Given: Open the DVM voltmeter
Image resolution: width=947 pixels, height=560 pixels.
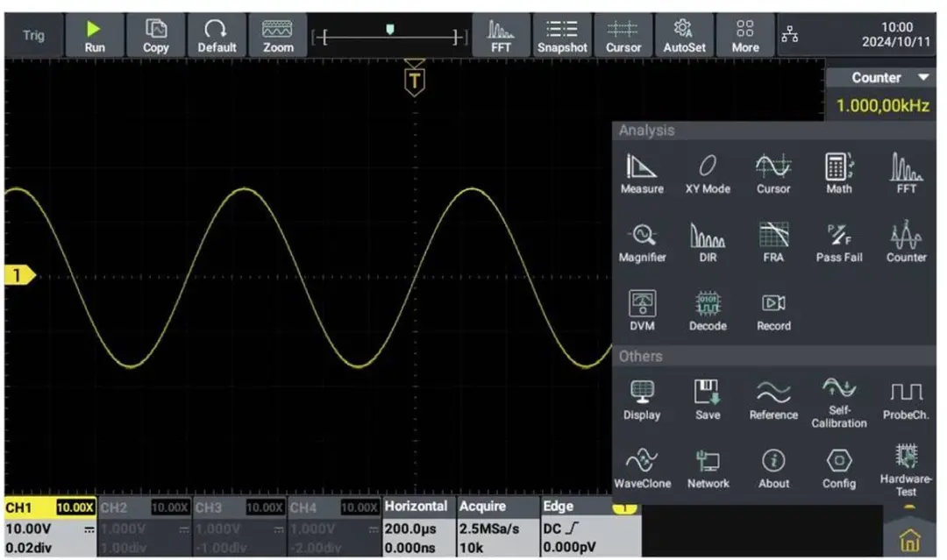Looking at the screenshot, I should (642, 311).
